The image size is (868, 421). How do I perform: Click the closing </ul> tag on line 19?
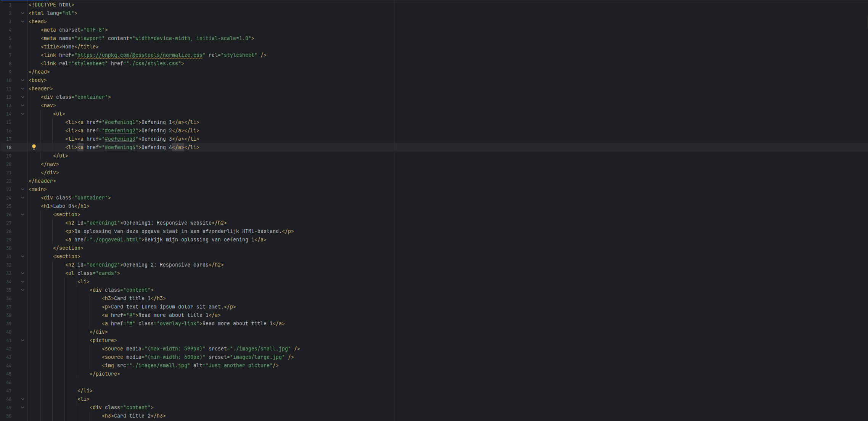[61, 156]
